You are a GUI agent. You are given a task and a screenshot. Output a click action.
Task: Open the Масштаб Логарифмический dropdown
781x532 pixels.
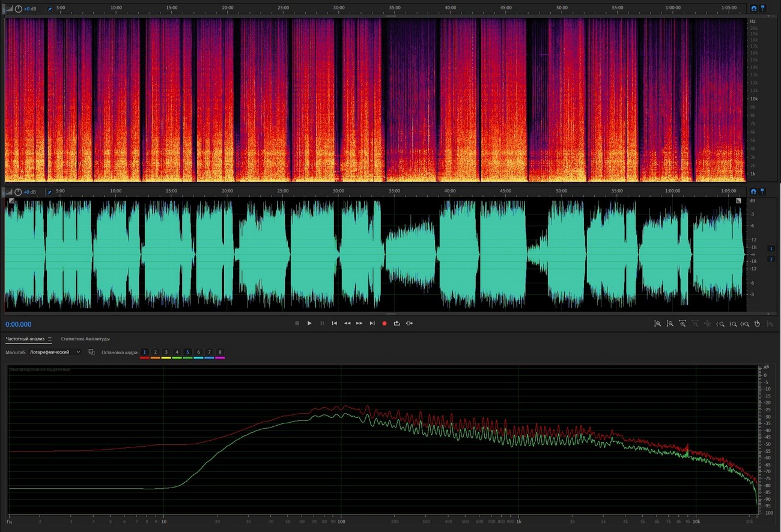(x=55, y=352)
